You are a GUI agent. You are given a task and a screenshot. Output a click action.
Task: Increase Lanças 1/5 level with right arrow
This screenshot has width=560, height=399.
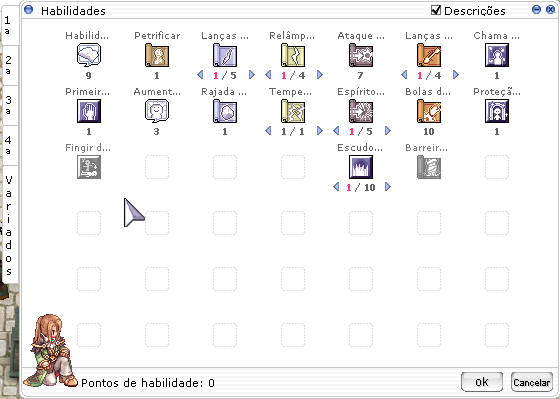click(252, 75)
